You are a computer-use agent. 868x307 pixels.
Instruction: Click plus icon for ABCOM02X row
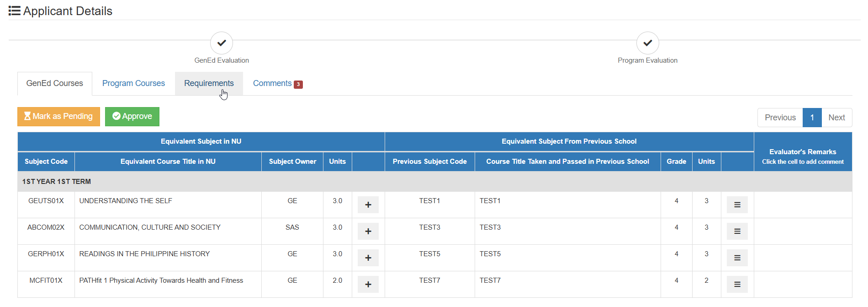(x=368, y=231)
